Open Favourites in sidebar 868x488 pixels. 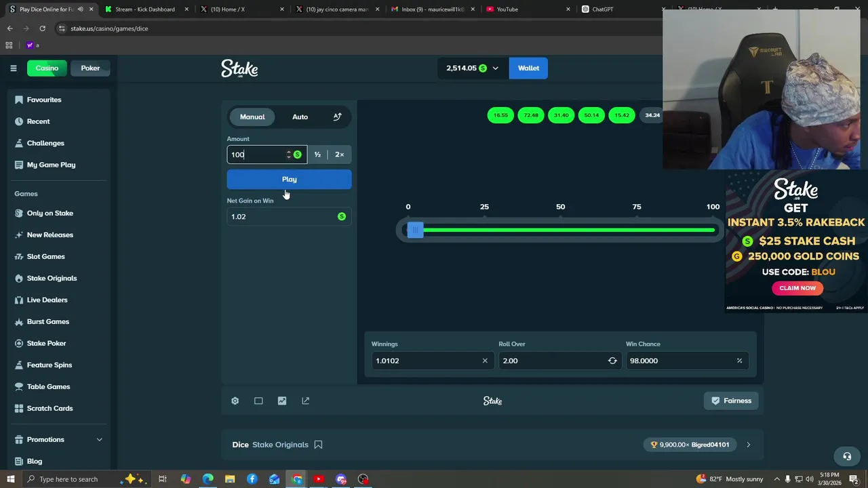coord(58,100)
